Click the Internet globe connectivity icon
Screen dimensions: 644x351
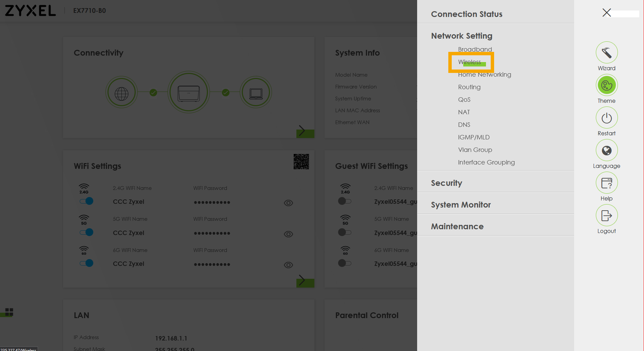pyautogui.click(x=121, y=92)
